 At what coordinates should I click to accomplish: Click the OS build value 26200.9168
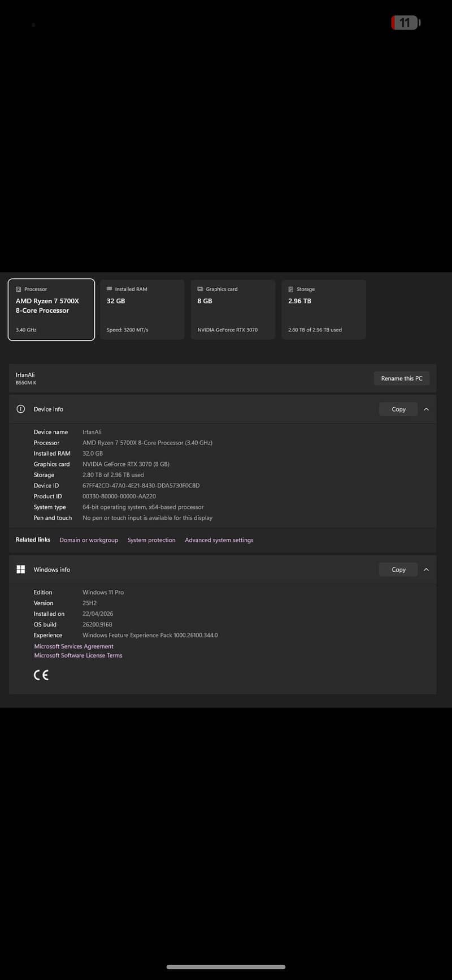[x=97, y=625]
